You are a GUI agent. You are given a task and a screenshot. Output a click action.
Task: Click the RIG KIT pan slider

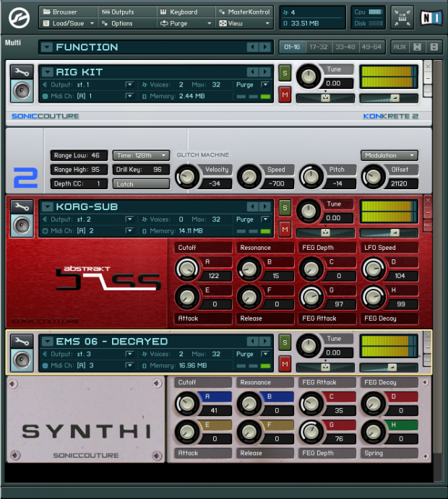[x=325, y=99]
